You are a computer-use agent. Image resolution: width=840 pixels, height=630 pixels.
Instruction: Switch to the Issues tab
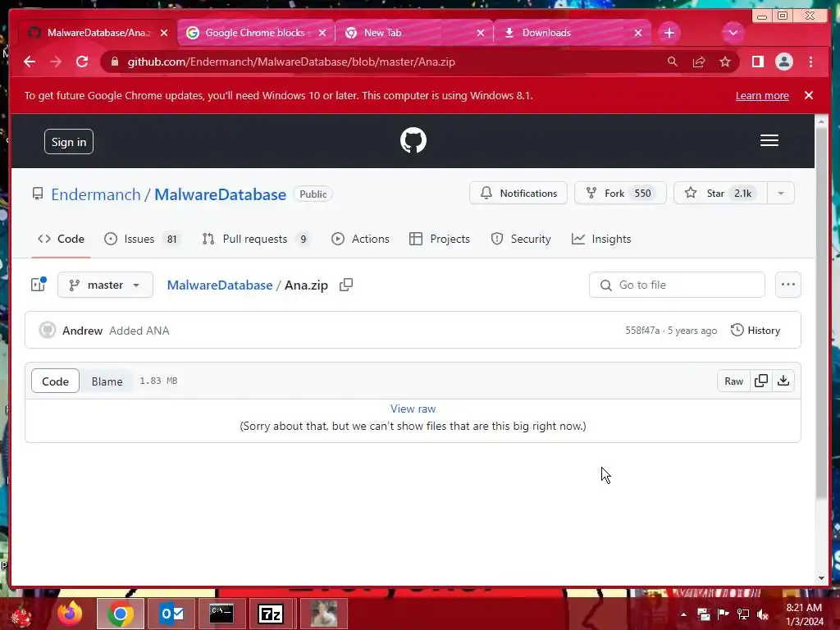click(x=143, y=239)
